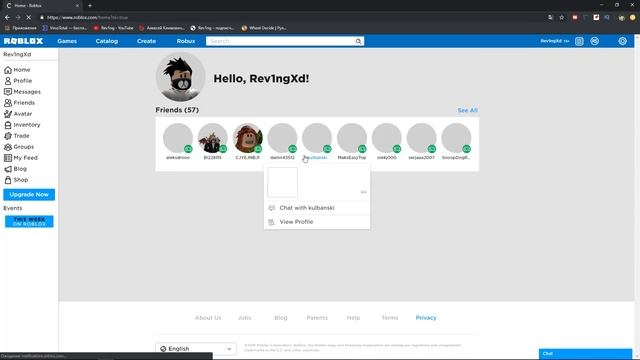Viewport: 640px width, 360px height.
Task: Open the This Week on Roblox event banner
Action: [29, 222]
